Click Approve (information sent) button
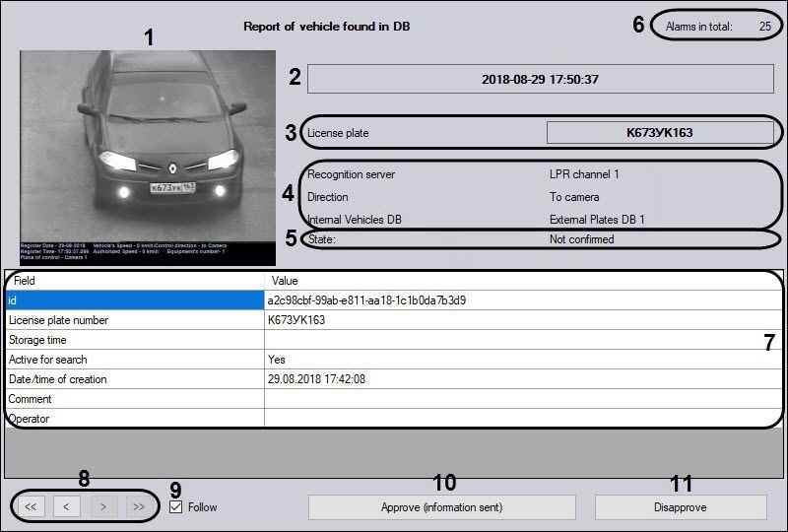This screenshot has width=788, height=532. (441, 507)
